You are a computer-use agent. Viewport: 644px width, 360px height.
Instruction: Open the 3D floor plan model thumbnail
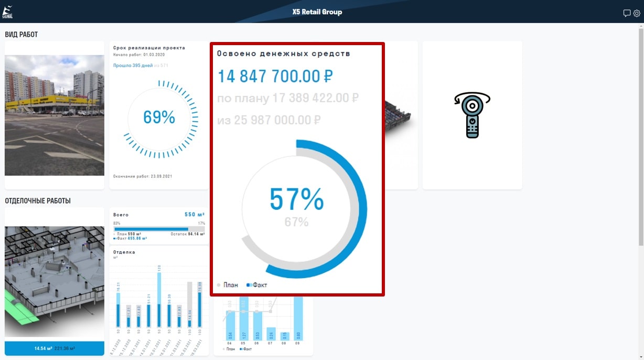click(55, 281)
